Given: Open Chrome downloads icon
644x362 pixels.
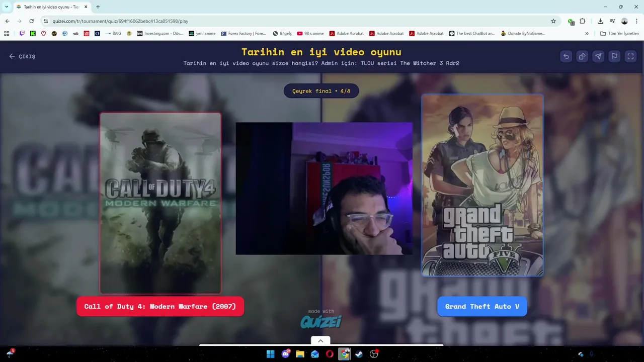Looking at the screenshot, I should pos(600,21).
